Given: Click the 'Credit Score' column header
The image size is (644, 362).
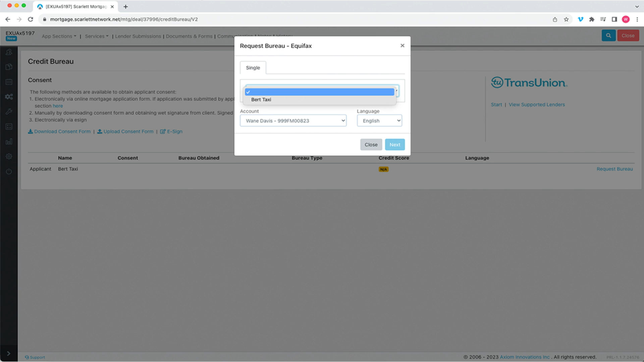Looking at the screenshot, I should tap(394, 158).
